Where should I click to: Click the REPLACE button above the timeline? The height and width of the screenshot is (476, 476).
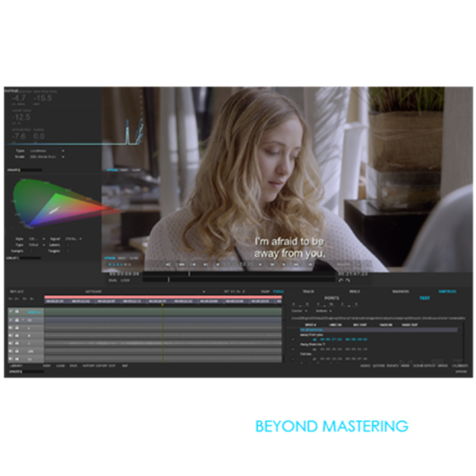tap(17, 292)
